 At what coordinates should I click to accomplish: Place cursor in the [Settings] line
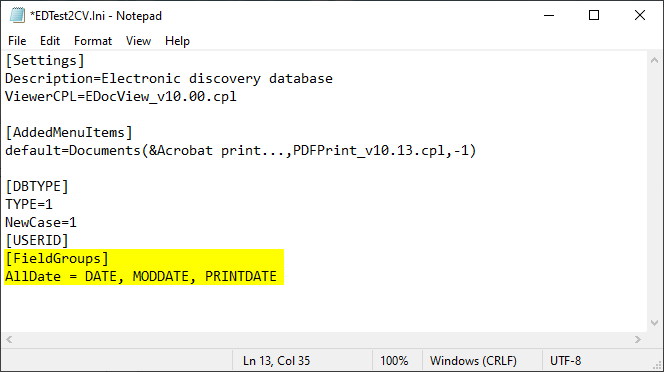pos(44,61)
